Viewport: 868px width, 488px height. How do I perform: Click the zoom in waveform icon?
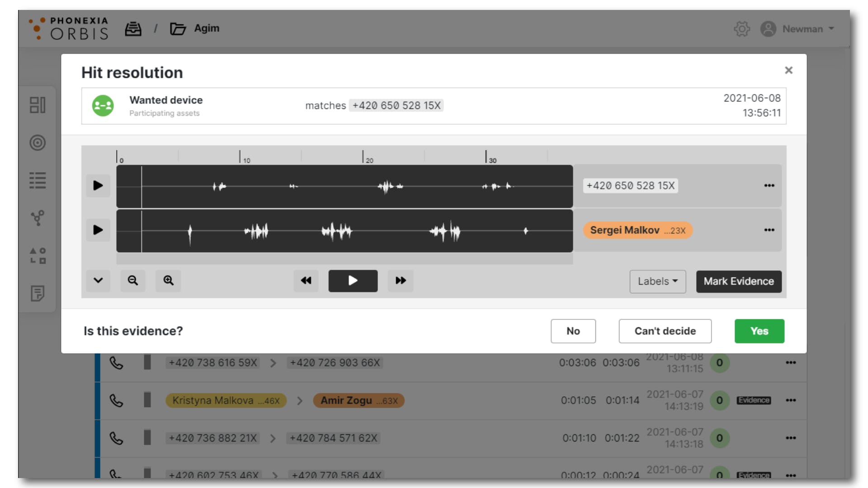(168, 281)
